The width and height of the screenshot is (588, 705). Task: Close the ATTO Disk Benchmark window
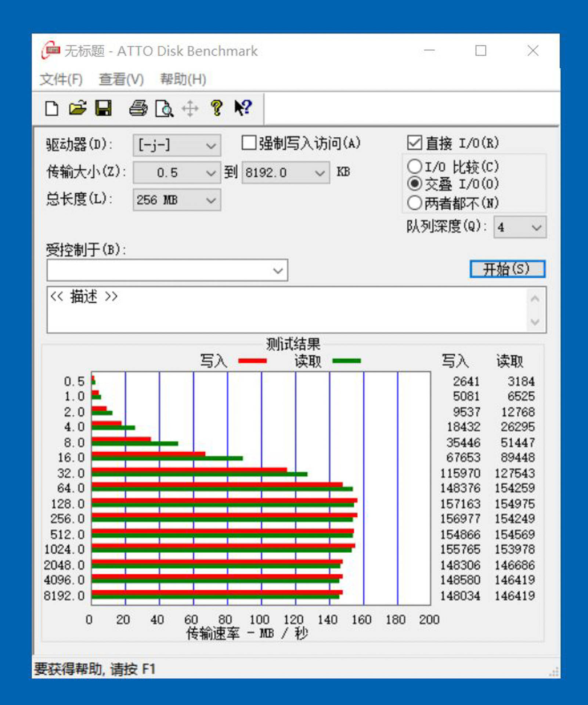point(533,50)
